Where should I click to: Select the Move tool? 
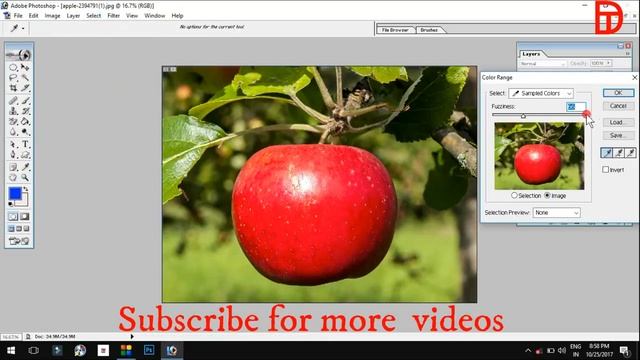pos(25,67)
